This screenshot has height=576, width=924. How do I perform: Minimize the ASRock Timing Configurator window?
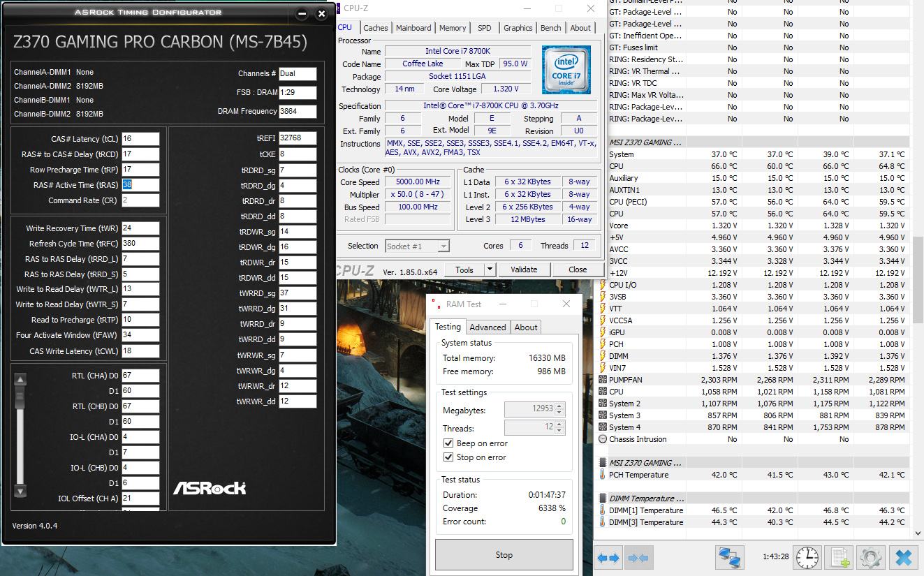point(302,13)
